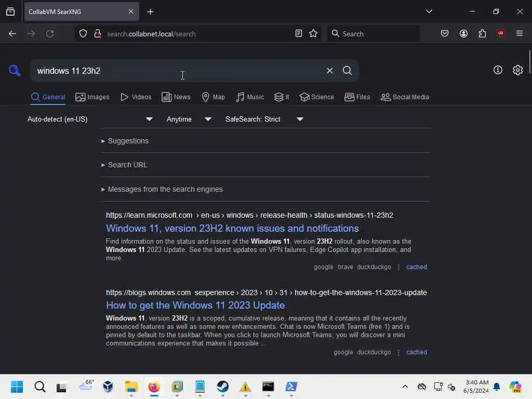The height and width of the screenshot is (399, 532).
Task: Expand Messages from the search engines
Action: [x=162, y=189]
